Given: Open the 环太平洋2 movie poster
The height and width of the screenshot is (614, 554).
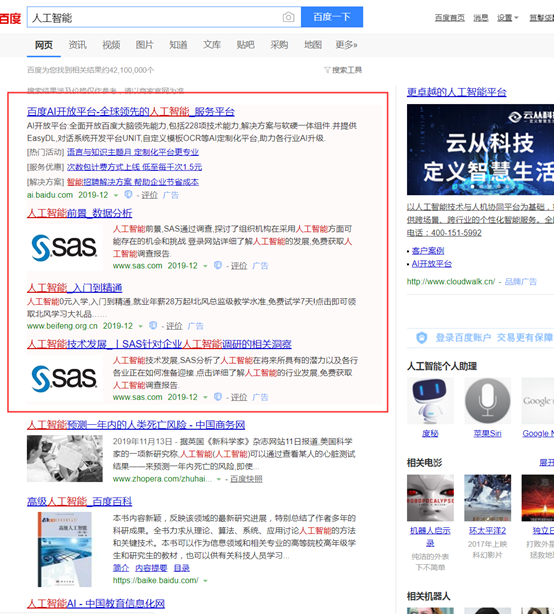Looking at the screenshot, I should [x=487, y=498].
